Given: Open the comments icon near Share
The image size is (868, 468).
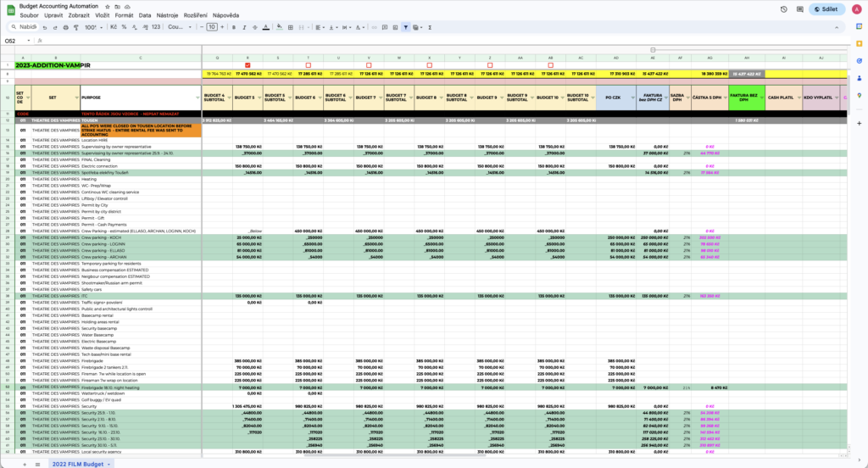Looking at the screenshot, I should tap(800, 9).
